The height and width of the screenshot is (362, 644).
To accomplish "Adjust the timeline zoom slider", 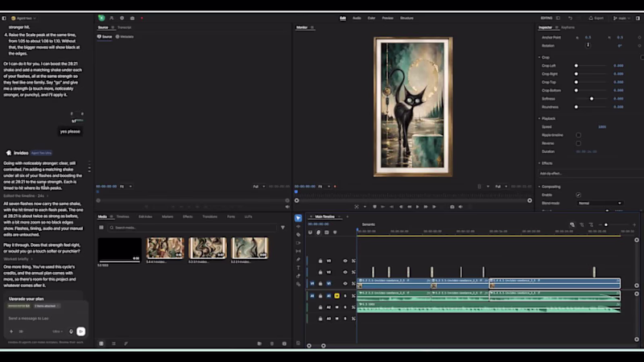I will [x=615, y=225].
